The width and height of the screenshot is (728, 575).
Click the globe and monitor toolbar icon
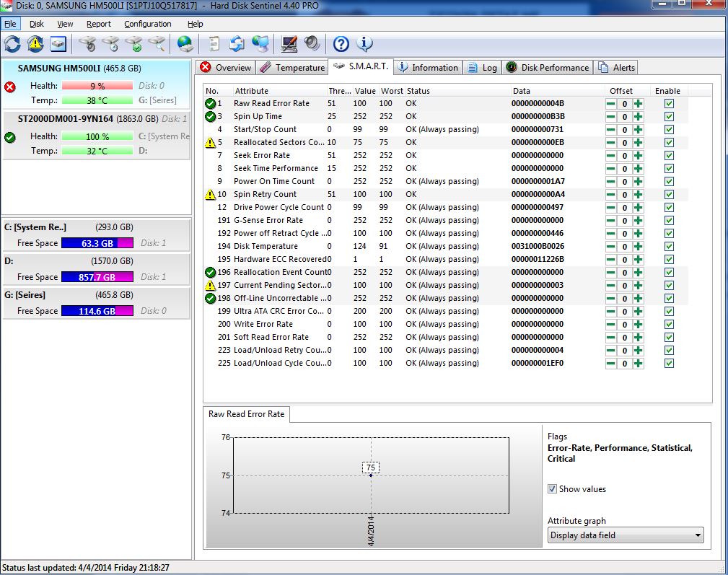pos(260,44)
